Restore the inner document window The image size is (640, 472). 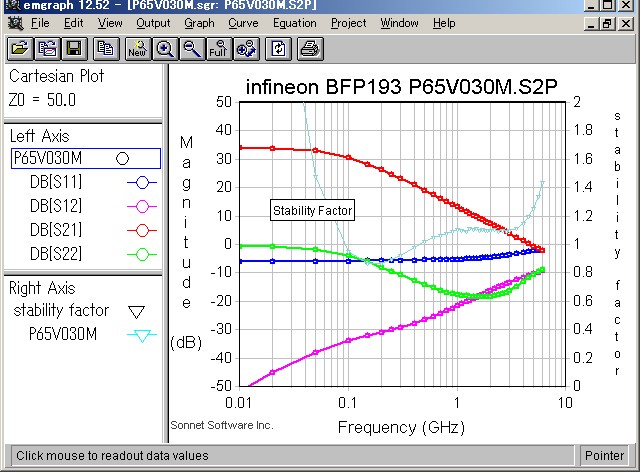click(607, 24)
